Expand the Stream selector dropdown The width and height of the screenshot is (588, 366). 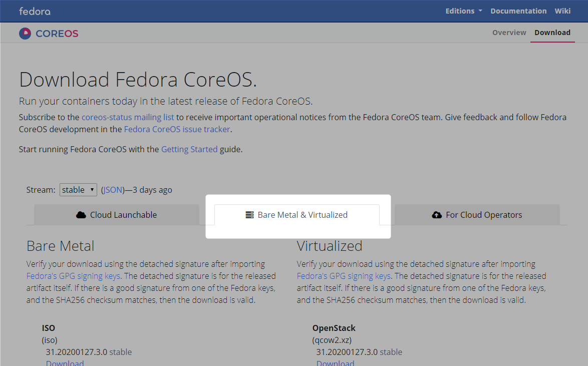[x=78, y=190]
